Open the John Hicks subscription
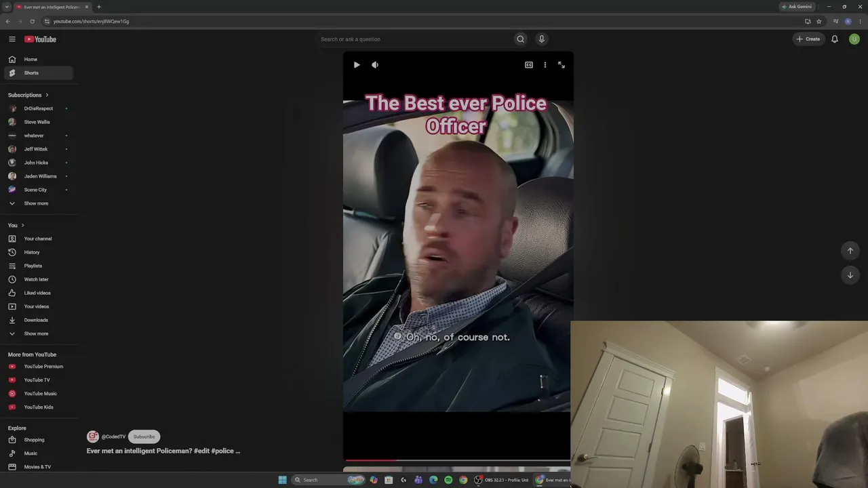Screen dimensions: 868x488 pos(39,163)
